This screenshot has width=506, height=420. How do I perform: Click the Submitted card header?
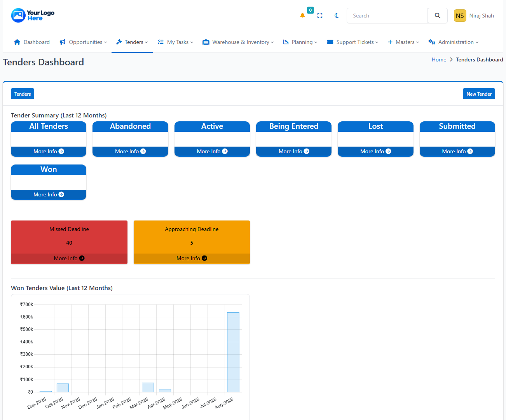point(457,126)
